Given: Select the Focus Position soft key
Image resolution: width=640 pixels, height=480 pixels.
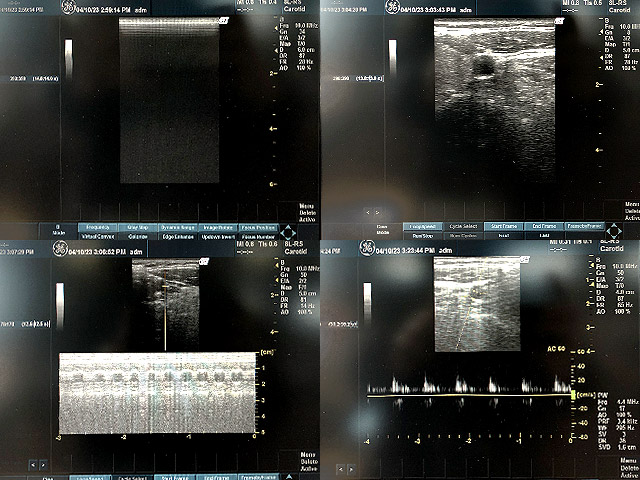Looking at the screenshot, I should point(258,227).
